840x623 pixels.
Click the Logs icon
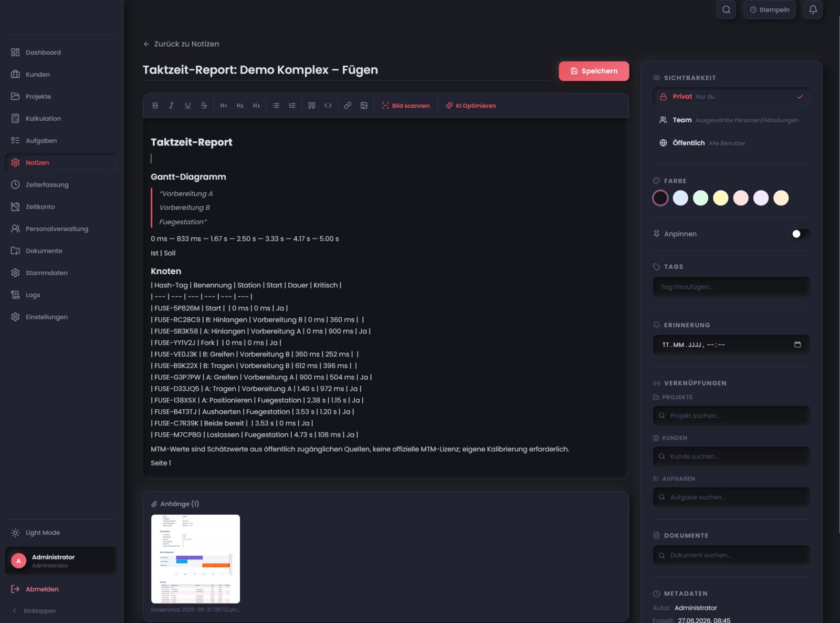point(15,295)
